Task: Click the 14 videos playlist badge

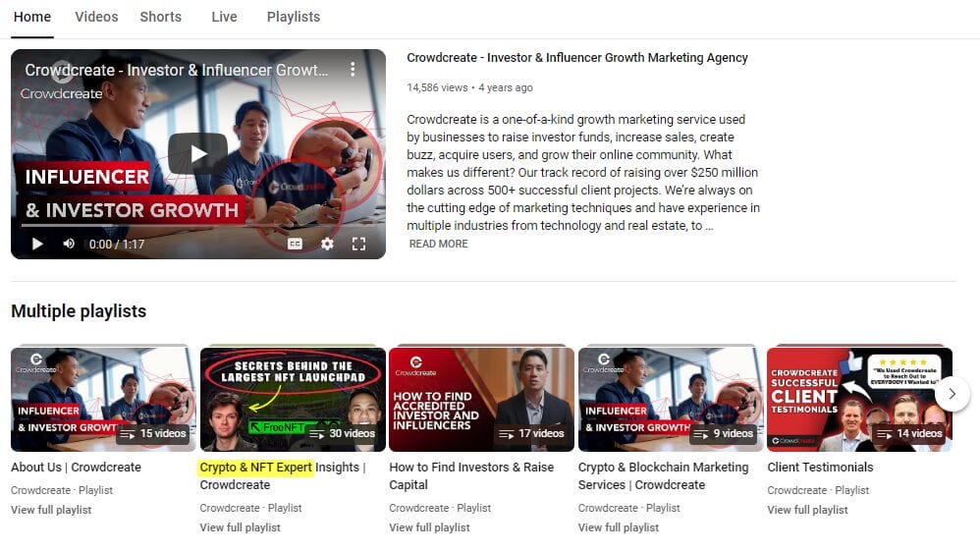Action: point(909,433)
